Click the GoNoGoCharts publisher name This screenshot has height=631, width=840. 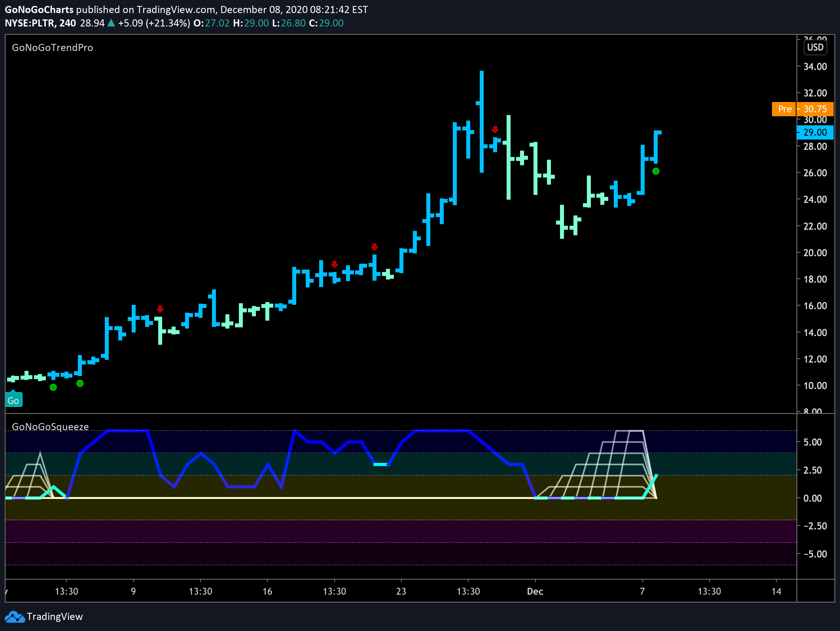coord(39,9)
